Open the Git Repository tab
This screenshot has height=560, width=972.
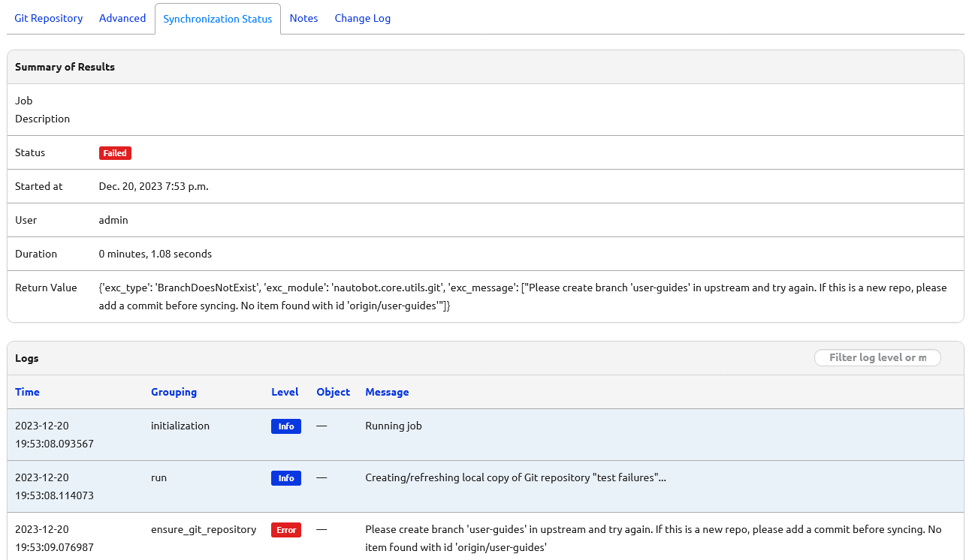49,18
